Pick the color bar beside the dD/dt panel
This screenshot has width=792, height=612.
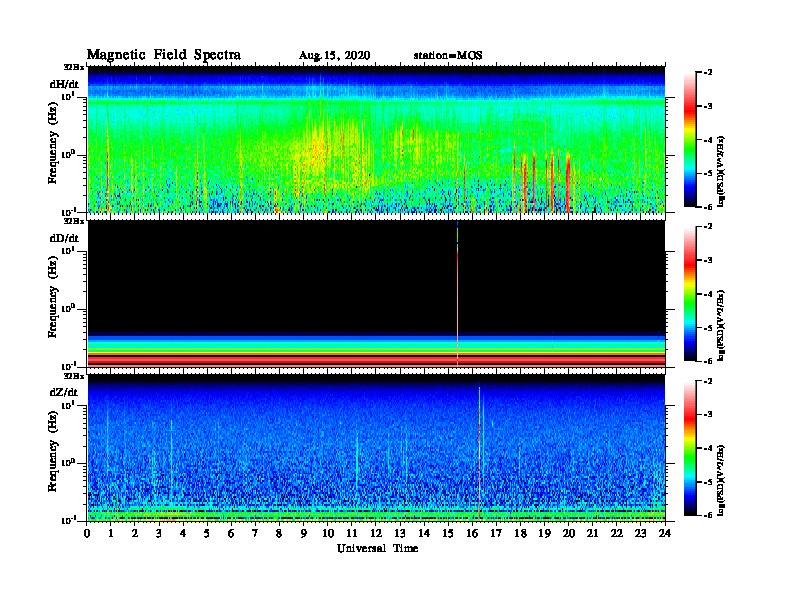coord(690,294)
